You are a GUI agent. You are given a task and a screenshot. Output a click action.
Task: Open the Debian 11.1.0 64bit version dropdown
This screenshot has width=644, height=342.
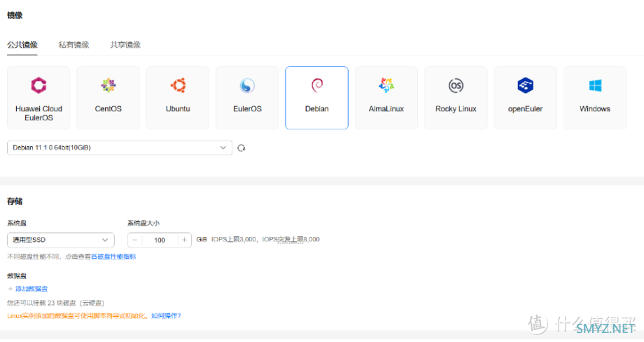point(120,148)
